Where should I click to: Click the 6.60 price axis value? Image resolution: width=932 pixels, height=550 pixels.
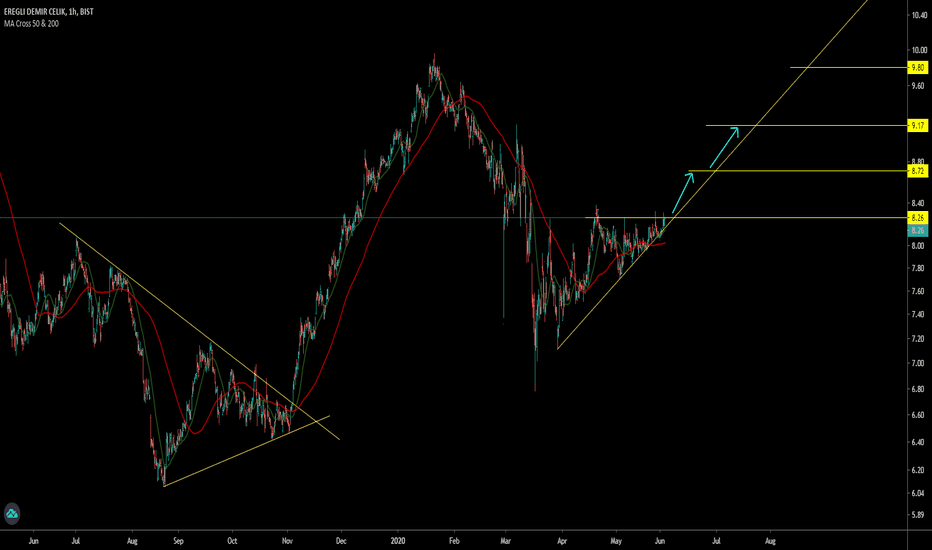918,415
